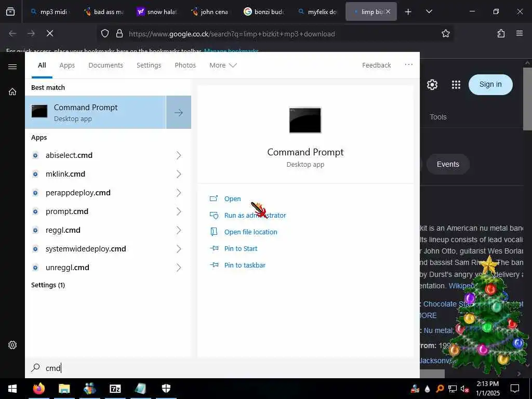Choose Run as administrator

click(x=255, y=216)
